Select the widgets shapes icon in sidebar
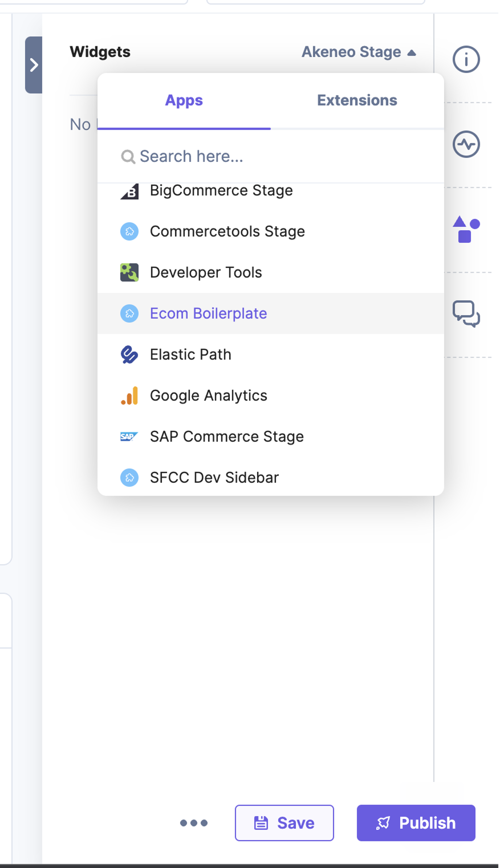 pos(466,229)
